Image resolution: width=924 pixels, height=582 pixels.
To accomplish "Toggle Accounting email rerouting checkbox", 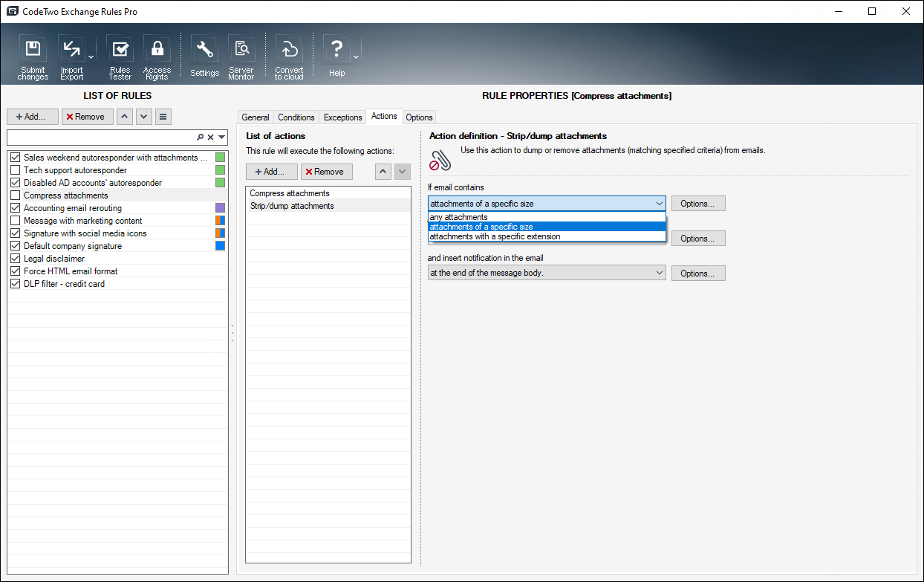I will point(15,208).
